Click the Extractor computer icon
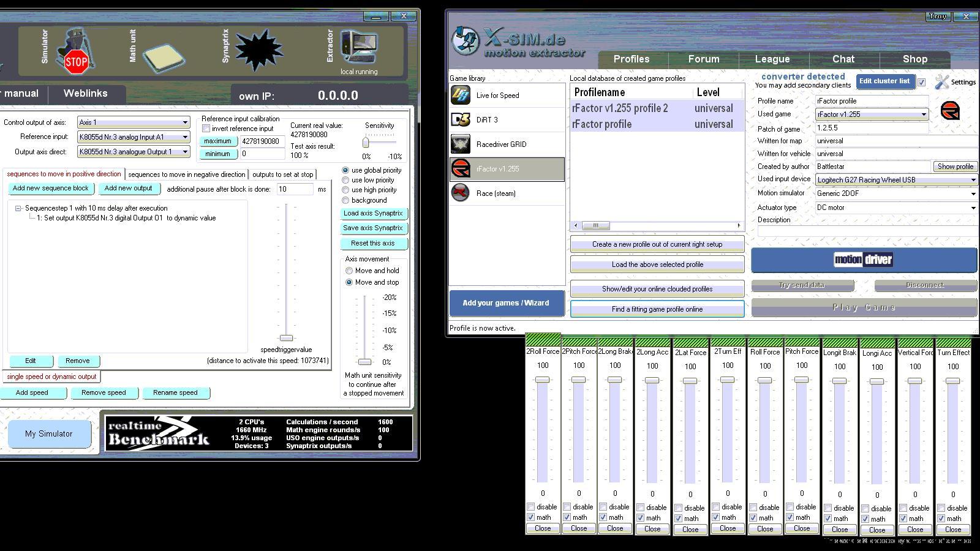 tap(359, 48)
